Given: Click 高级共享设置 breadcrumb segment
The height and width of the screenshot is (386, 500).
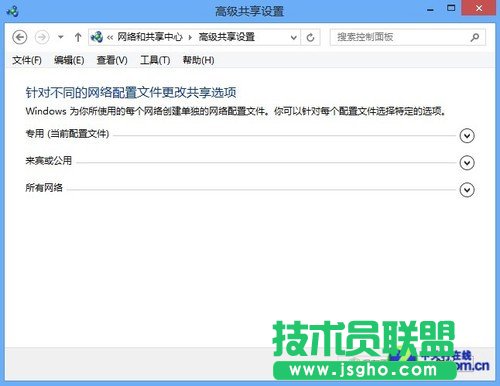Looking at the screenshot, I should click(227, 37).
